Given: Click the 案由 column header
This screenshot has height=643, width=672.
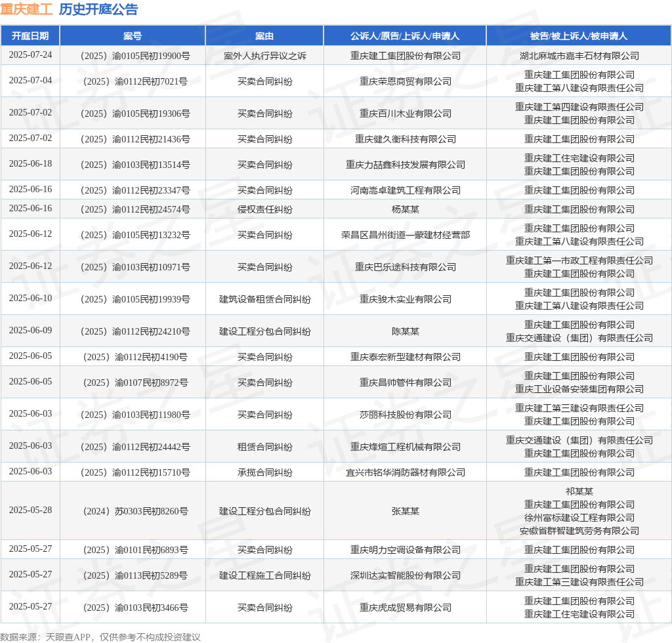Looking at the screenshot, I should point(264,36).
